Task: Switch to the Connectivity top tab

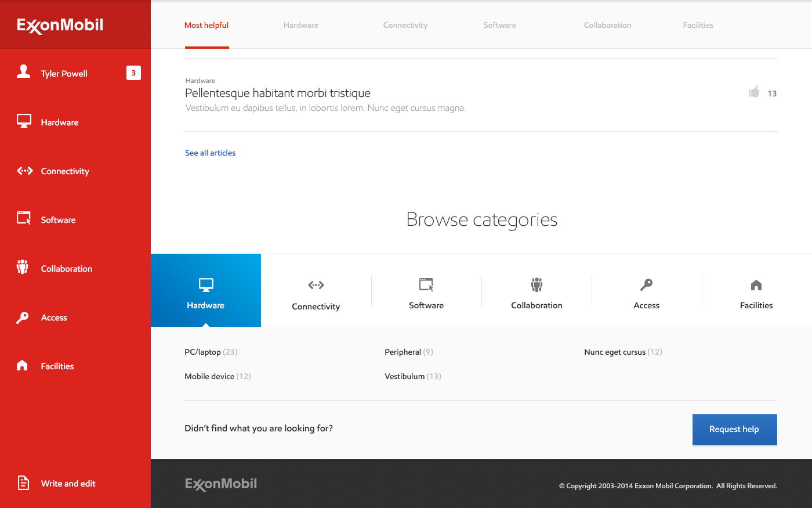Action: [405, 26]
